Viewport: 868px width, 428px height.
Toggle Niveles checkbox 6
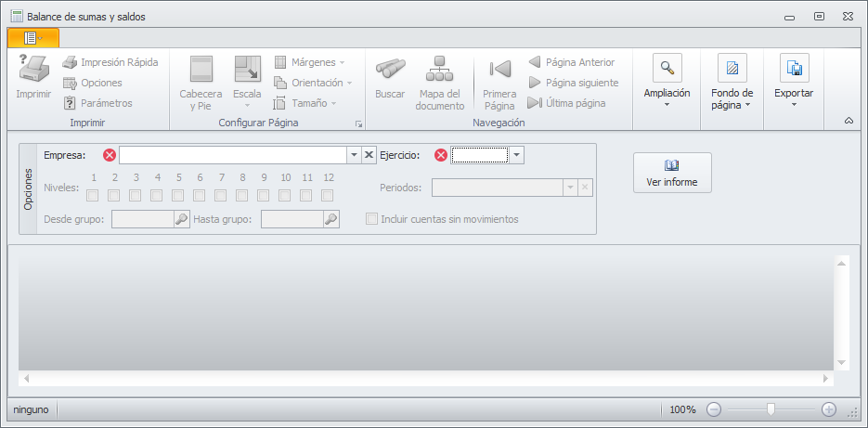[200, 196]
